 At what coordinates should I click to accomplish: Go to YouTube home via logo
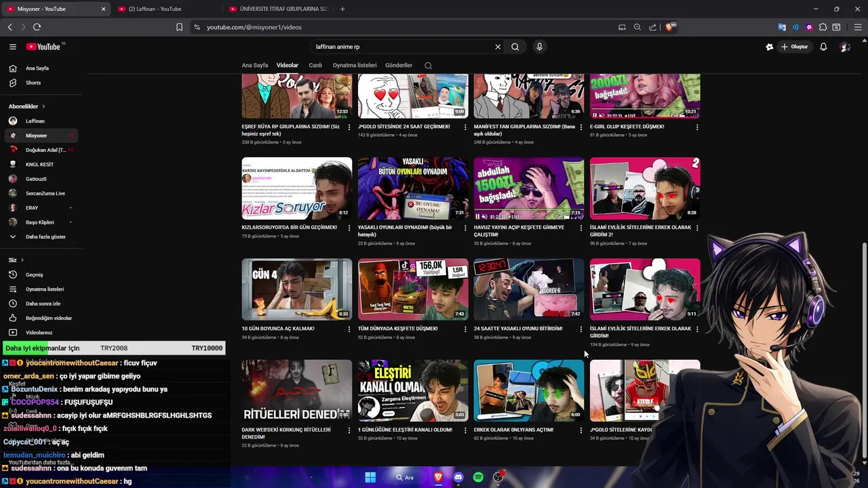coord(43,47)
